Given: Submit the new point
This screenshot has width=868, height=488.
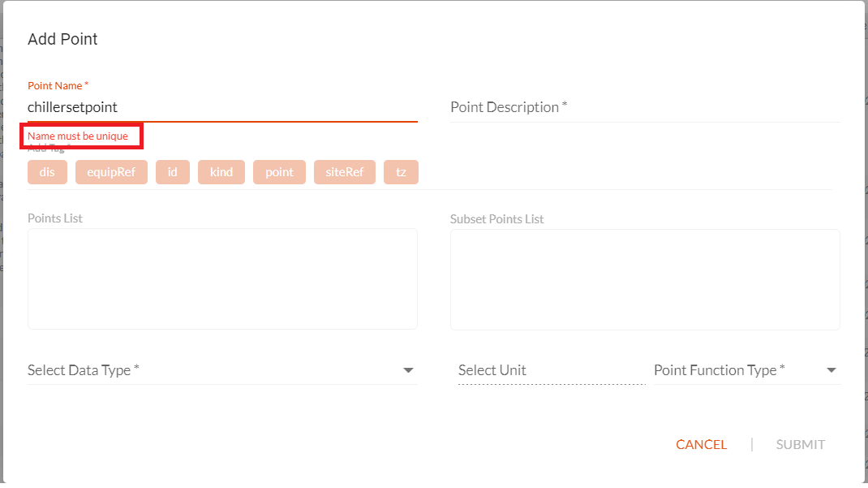Looking at the screenshot, I should click(800, 444).
